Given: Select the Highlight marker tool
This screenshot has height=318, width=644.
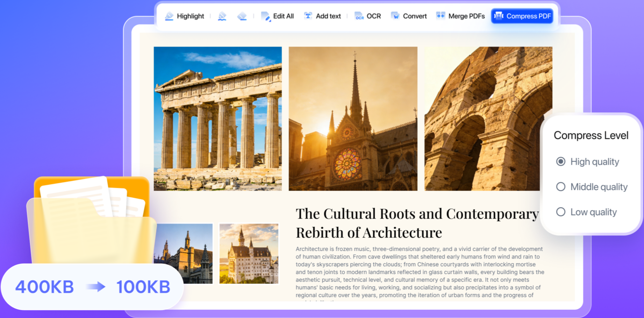Looking at the screenshot, I should tap(184, 16).
